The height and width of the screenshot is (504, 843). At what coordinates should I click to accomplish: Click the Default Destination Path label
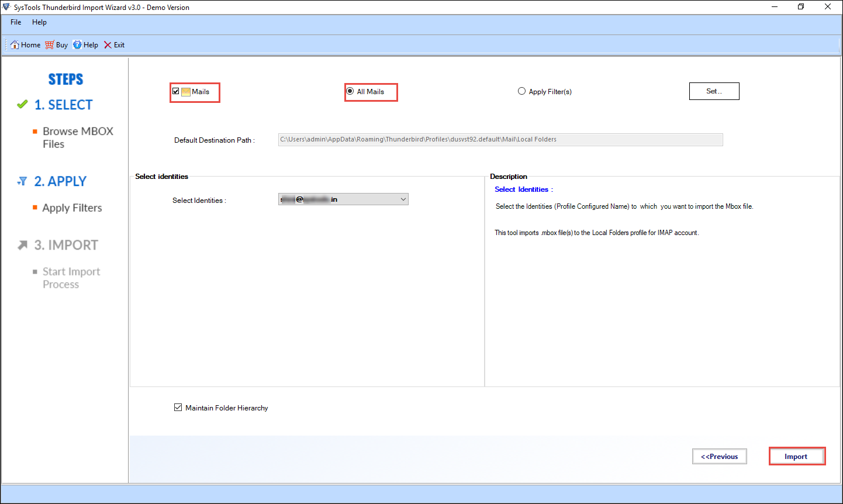pos(215,140)
